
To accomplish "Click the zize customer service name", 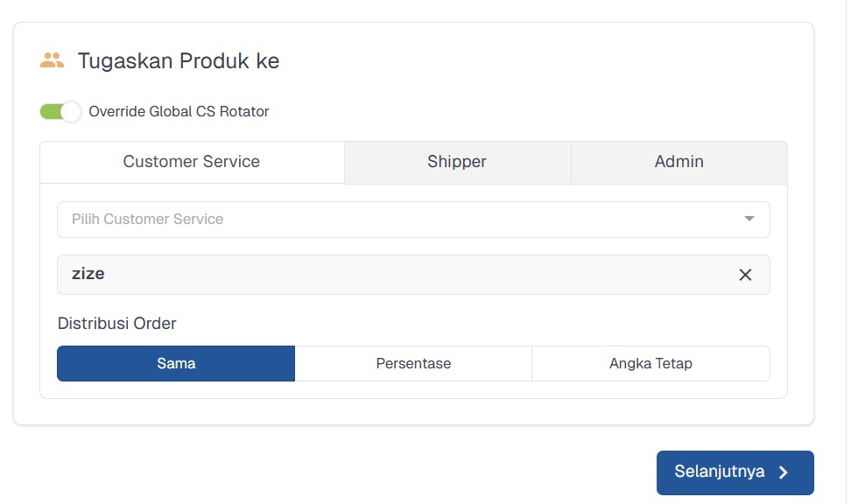I will [88, 273].
